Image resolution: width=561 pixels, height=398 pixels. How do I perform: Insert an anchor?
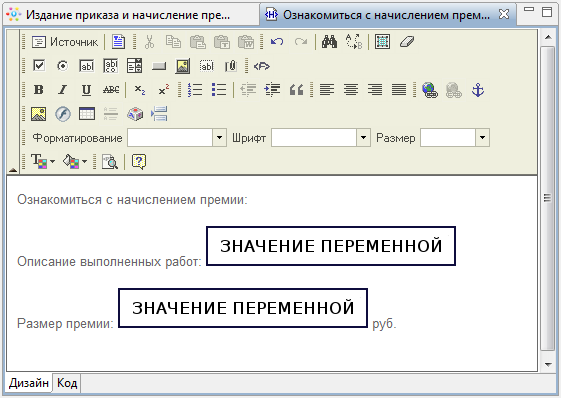point(478,90)
